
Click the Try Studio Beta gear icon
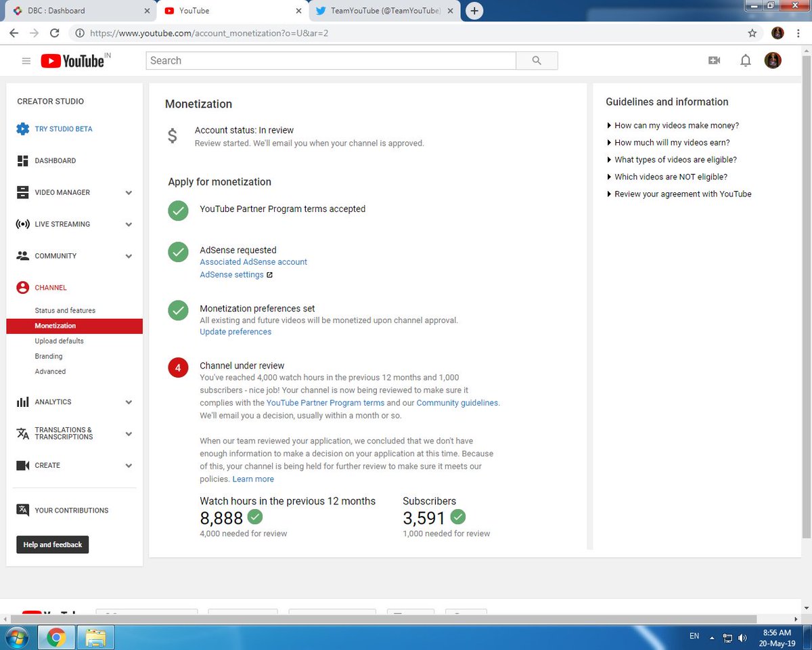[22, 129]
